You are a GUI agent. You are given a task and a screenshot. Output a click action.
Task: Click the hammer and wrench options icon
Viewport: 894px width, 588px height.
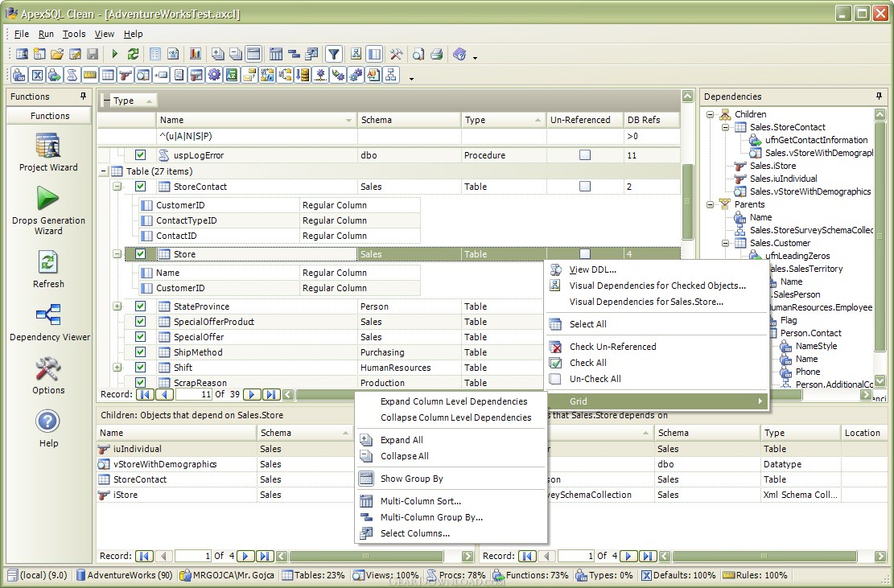(x=396, y=54)
